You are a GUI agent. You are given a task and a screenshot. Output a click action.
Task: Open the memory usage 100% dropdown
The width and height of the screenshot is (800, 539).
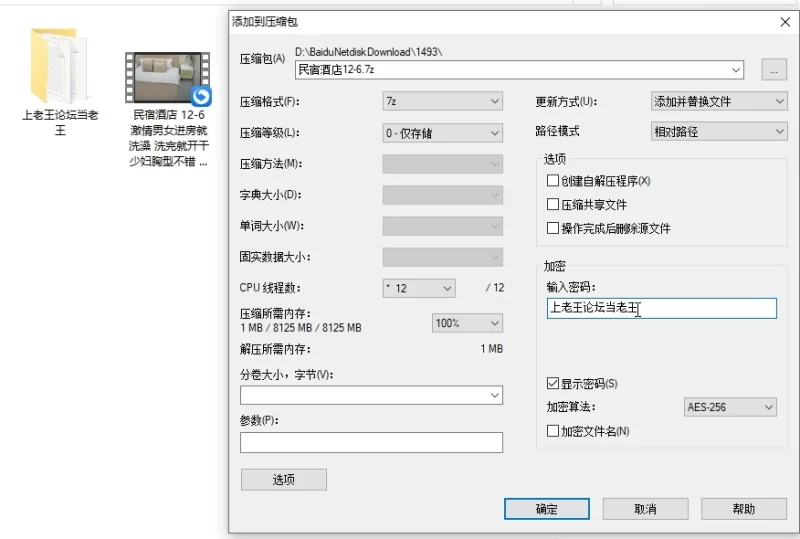467,323
